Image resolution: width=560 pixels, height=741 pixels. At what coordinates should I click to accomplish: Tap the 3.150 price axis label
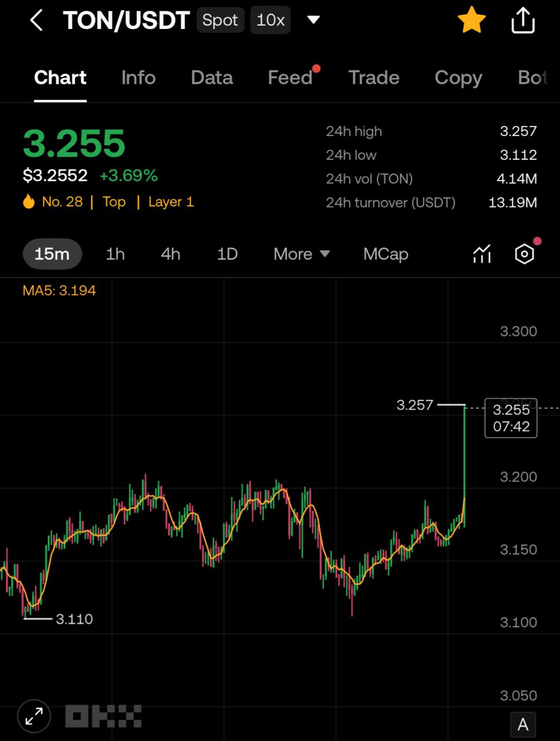point(518,549)
